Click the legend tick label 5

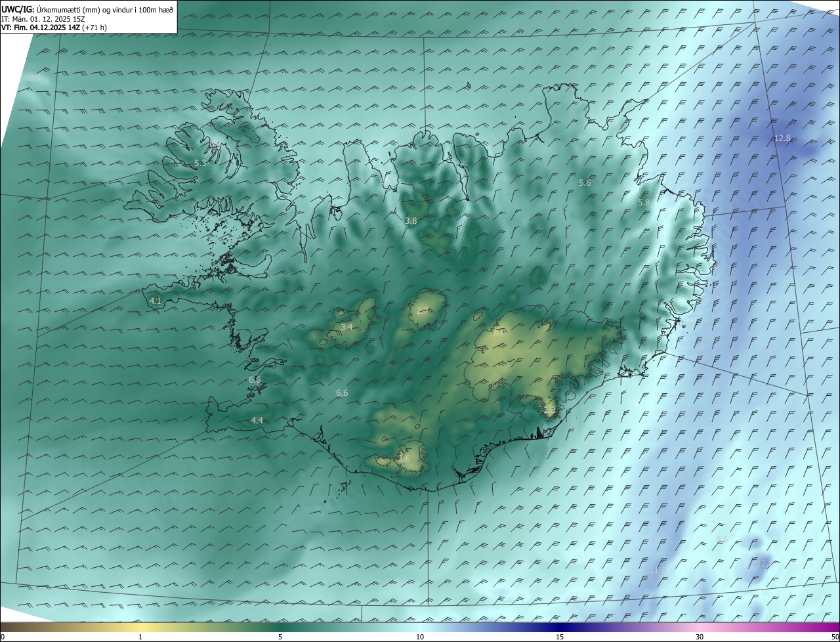[x=280, y=637]
